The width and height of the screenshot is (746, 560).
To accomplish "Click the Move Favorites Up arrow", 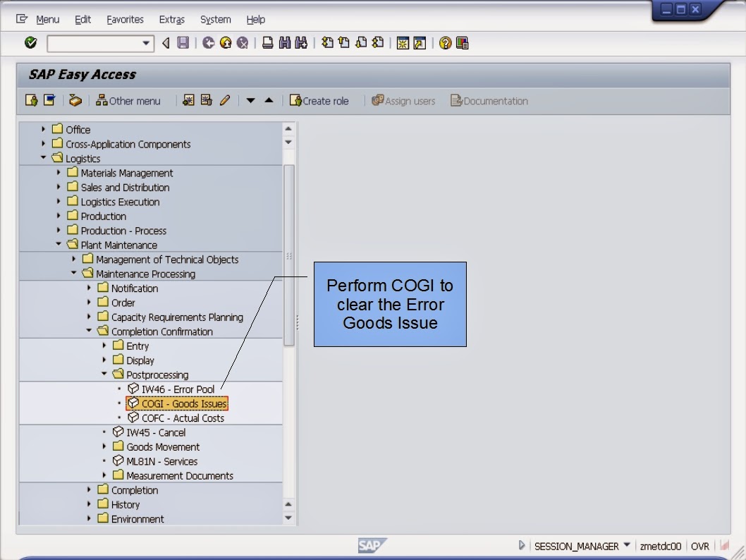I will click(269, 100).
